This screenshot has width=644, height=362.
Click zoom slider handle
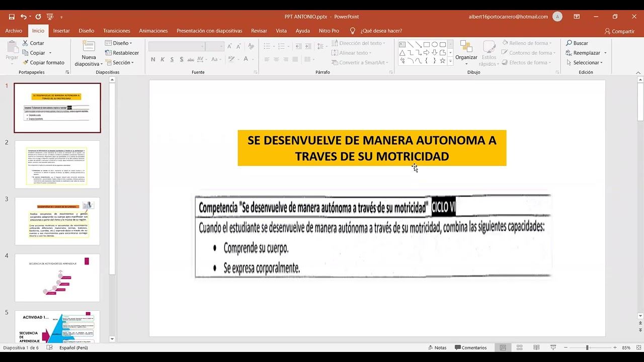587,347
